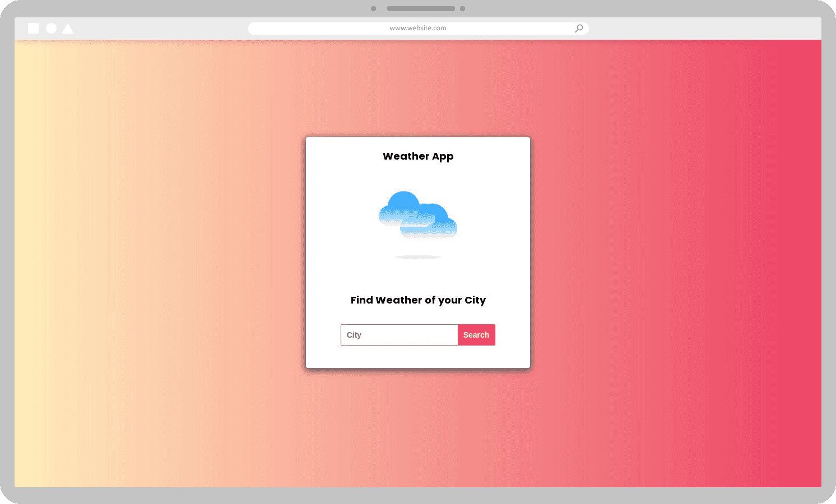Click the left dot on the device frame
The height and width of the screenshot is (504, 836).
click(x=373, y=8)
